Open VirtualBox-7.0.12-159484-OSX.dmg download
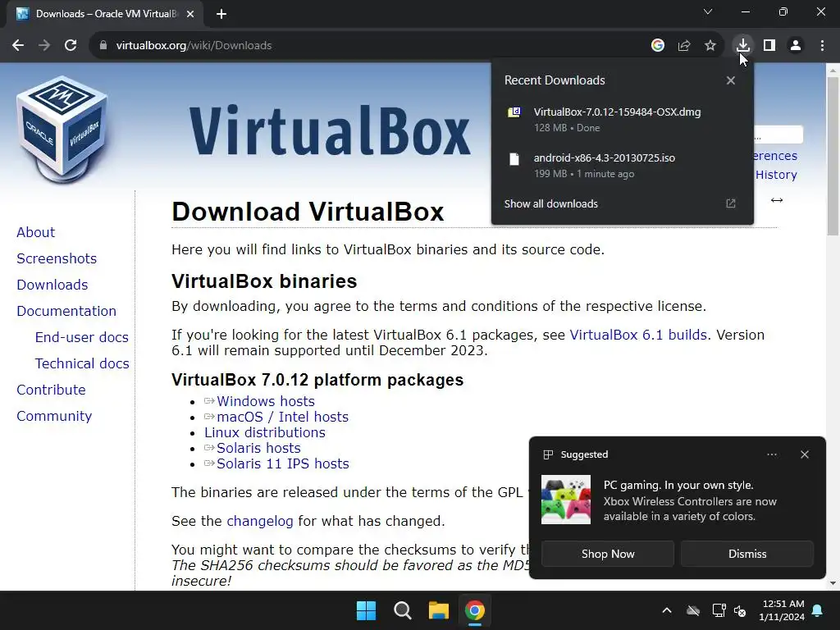 [622, 120]
